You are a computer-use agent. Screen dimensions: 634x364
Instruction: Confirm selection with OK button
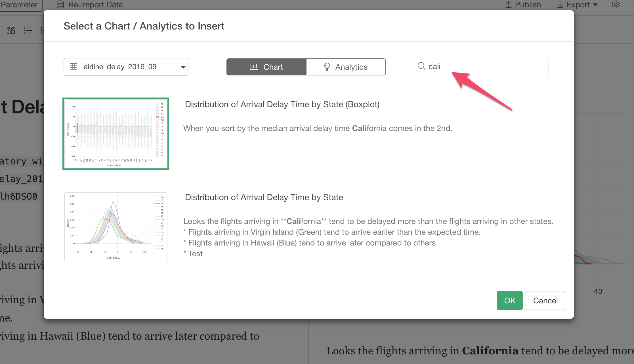509,300
